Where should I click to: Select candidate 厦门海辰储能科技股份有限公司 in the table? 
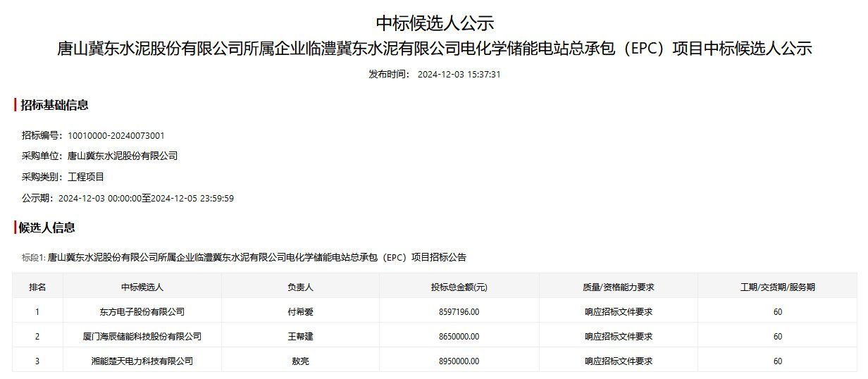[x=142, y=336]
